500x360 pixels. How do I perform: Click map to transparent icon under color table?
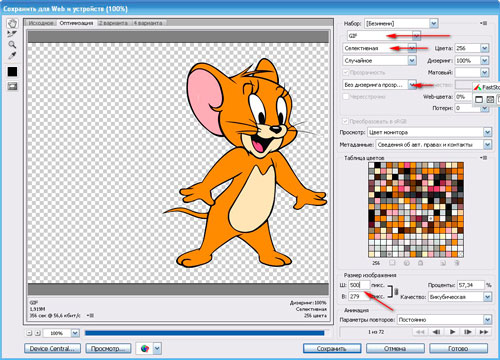(x=392, y=263)
